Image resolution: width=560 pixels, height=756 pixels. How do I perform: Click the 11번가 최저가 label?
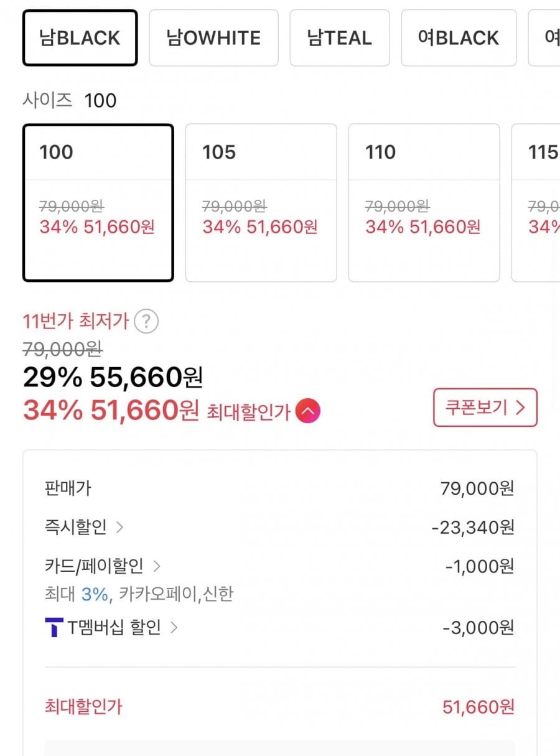click(75, 322)
